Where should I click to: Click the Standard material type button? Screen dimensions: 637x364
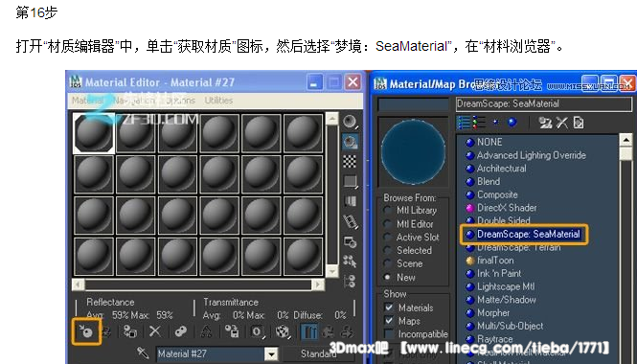coord(318,353)
